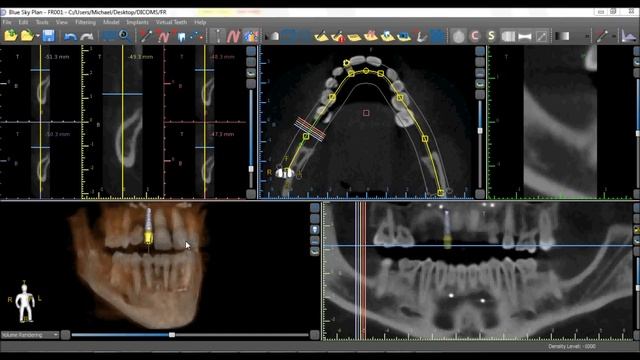
Task: Open the Filtering menu
Action: click(85, 22)
